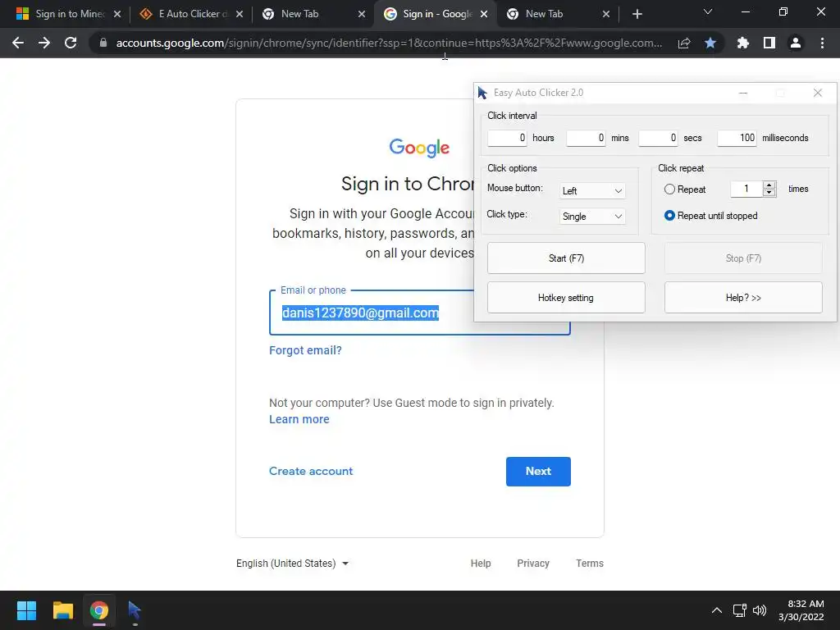840x630 pixels.
Task: Click the Hotkey setting button
Action: [566, 297]
